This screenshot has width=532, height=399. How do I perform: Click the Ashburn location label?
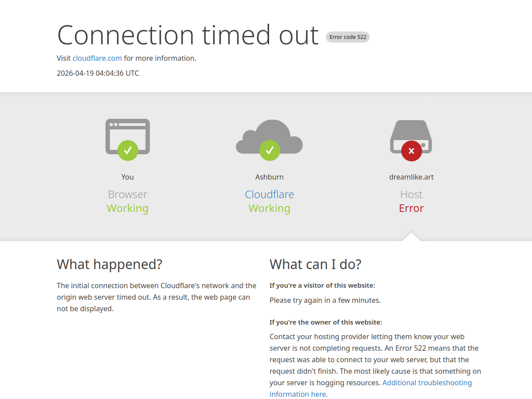(269, 177)
